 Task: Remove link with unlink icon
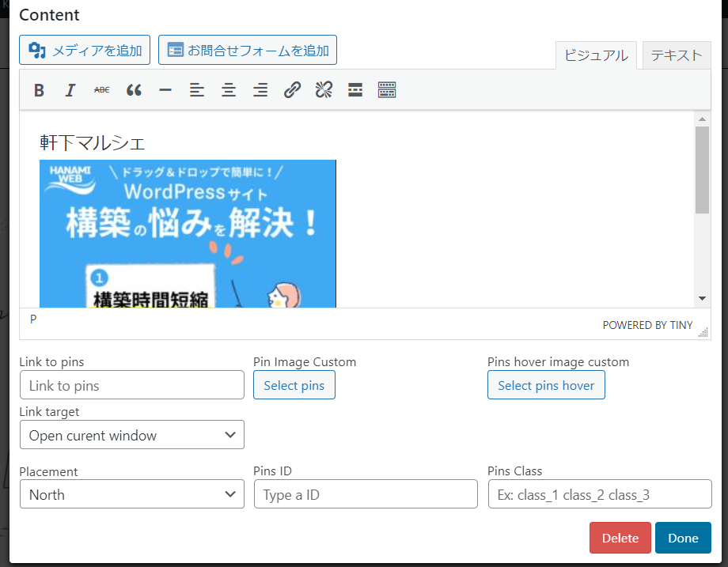coord(324,90)
